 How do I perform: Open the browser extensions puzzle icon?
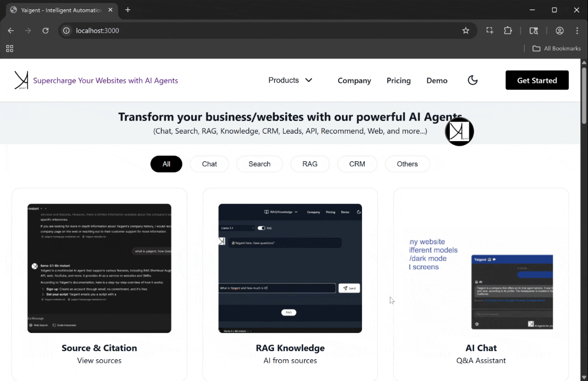pos(508,31)
